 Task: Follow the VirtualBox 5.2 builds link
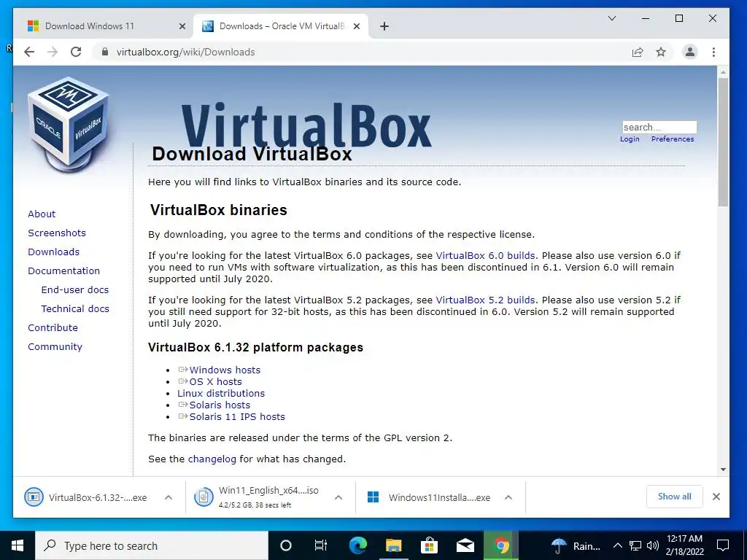[x=485, y=300]
